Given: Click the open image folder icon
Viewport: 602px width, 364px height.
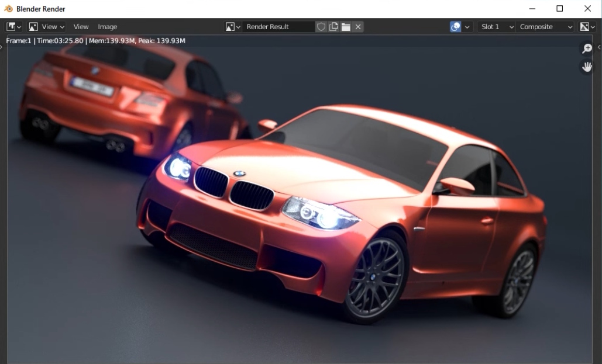Looking at the screenshot, I should click(x=346, y=27).
